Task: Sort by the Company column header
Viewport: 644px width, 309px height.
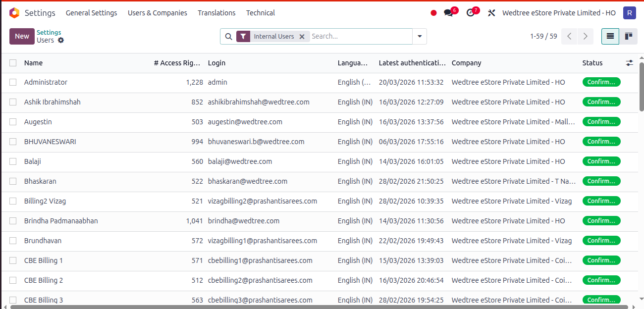Action: click(466, 63)
